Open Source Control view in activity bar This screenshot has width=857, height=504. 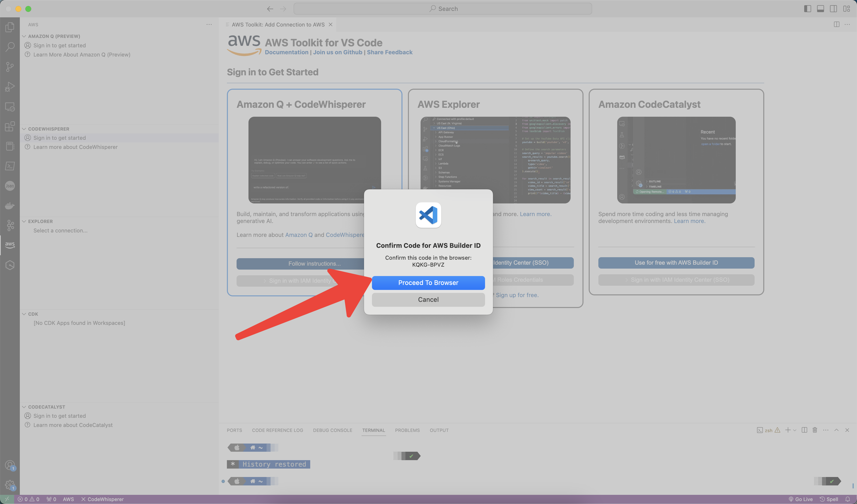click(10, 67)
